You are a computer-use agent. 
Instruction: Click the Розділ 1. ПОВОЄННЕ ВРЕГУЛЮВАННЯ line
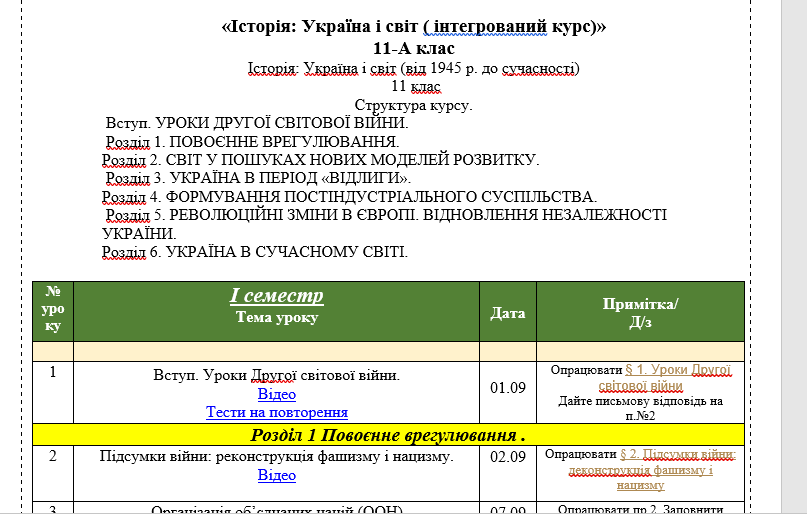252,141
